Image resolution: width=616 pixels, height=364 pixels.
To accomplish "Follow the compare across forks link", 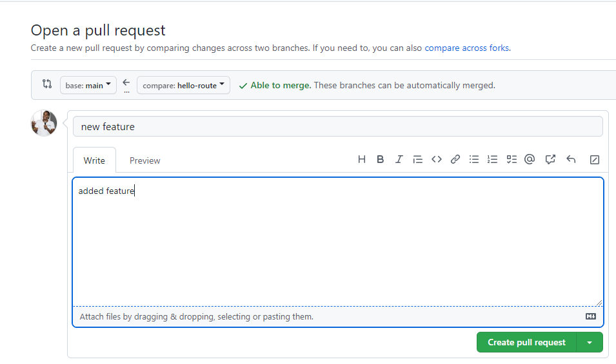I will tap(466, 48).
